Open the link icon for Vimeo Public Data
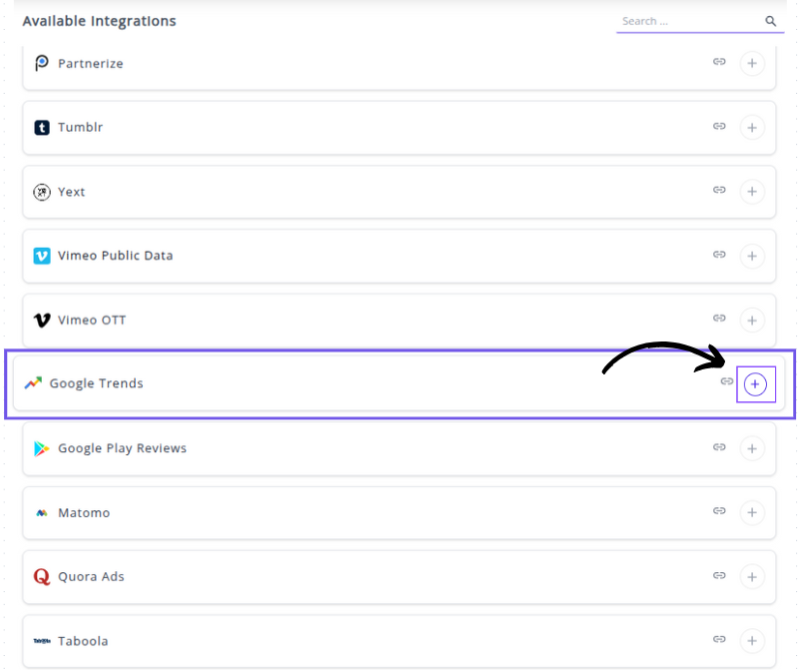The width and height of the screenshot is (799, 672). (x=719, y=255)
